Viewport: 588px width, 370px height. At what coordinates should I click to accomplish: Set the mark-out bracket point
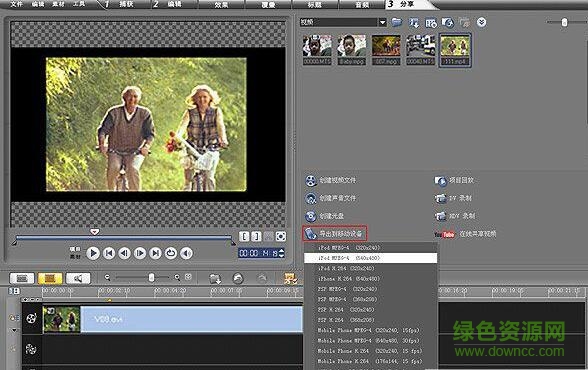pyautogui.click(x=256, y=236)
